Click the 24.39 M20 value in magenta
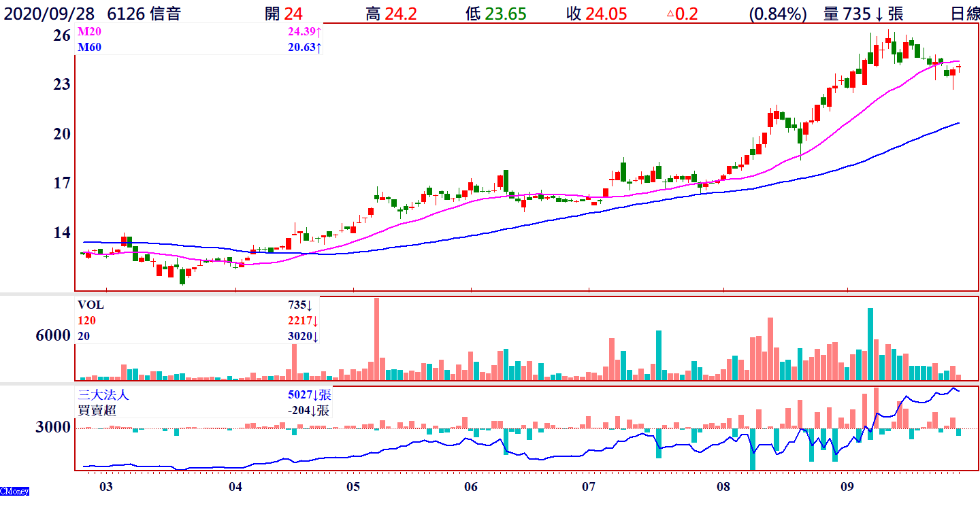 (303, 32)
